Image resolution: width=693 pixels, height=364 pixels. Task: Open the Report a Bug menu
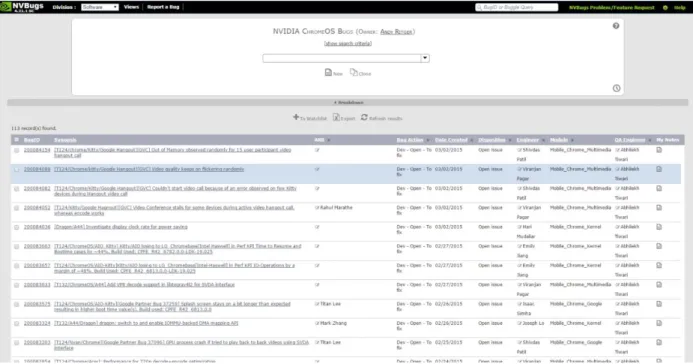click(163, 7)
